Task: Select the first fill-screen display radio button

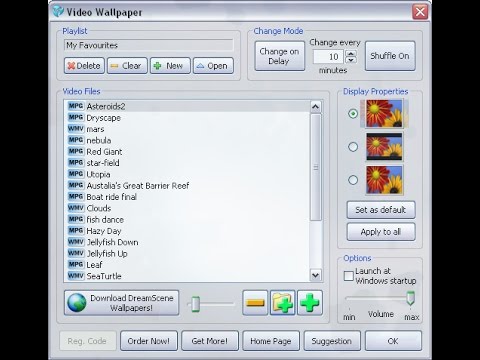Action: tap(353, 114)
